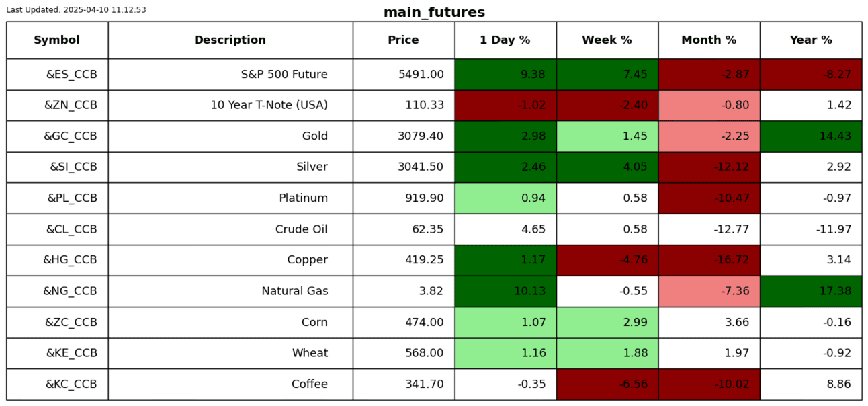
Task: Select the Wheat description cell
Action: click(x=230, y=354)
